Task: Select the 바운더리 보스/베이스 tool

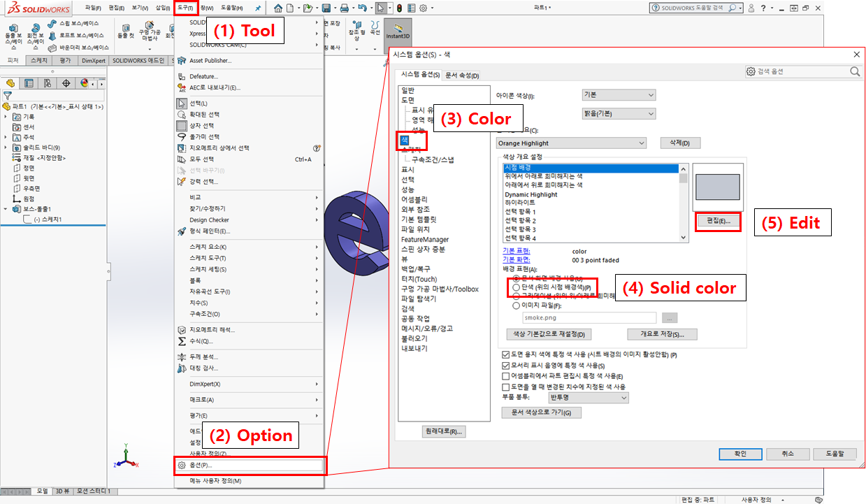Action: coord(79,48)
